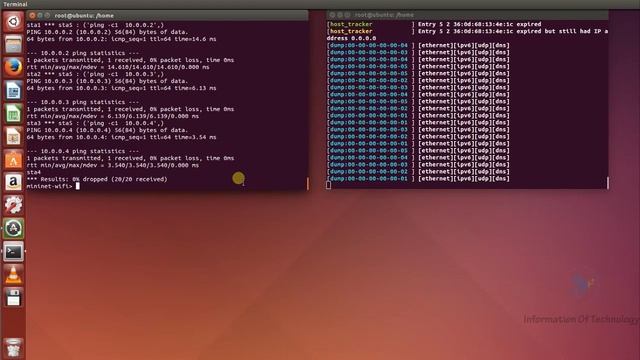Open the Files manager from the dock
The width and height of the screenshot is (640, 360).
pos(13,44)
